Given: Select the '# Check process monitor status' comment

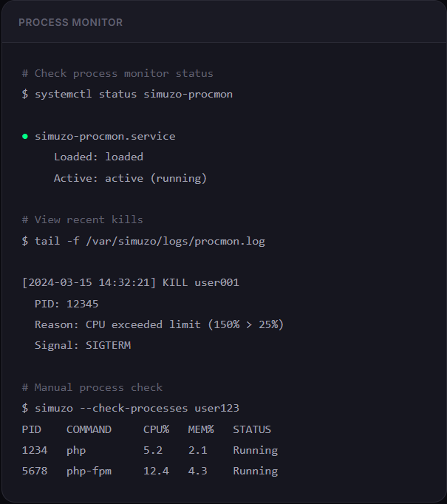Looking at the screenshot, I should click(x=117, y=74).
